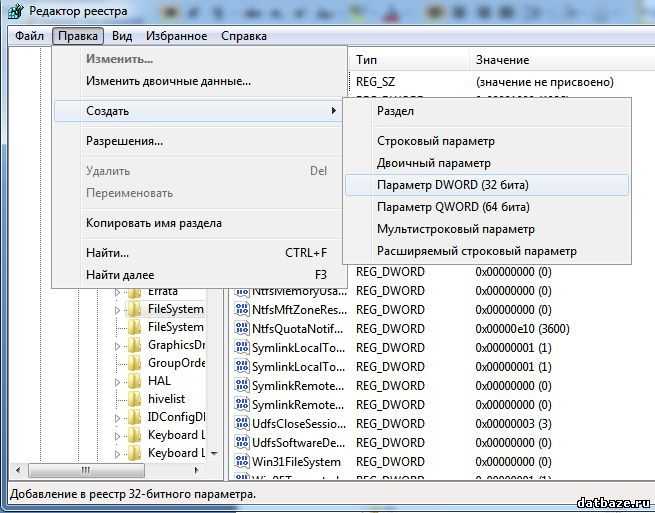Click the Registry Editor title bar icon
The width and height of the screenshot is (655, 513).
point(14,10)
